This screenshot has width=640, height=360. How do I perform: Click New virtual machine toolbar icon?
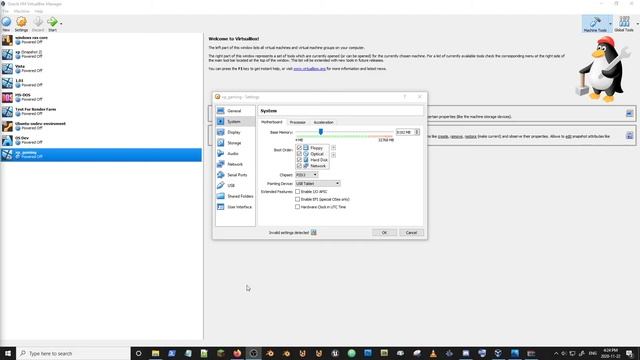point(6,24)
